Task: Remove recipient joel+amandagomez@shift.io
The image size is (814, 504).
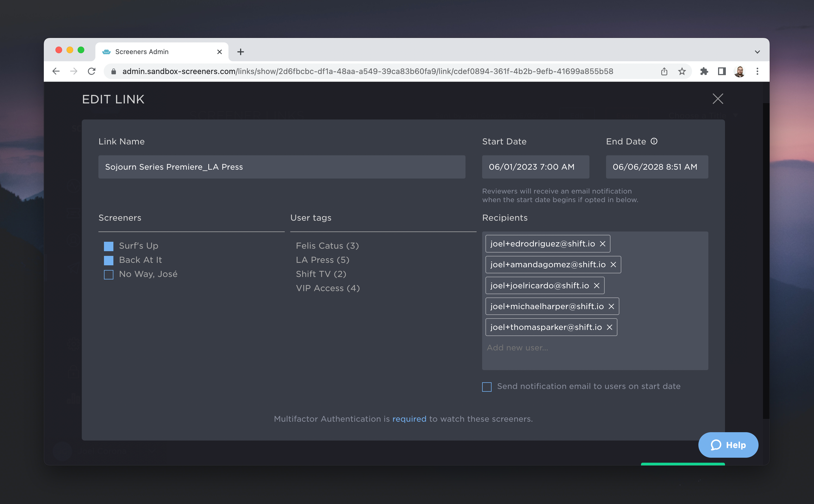Action: [x=613, y=265]
